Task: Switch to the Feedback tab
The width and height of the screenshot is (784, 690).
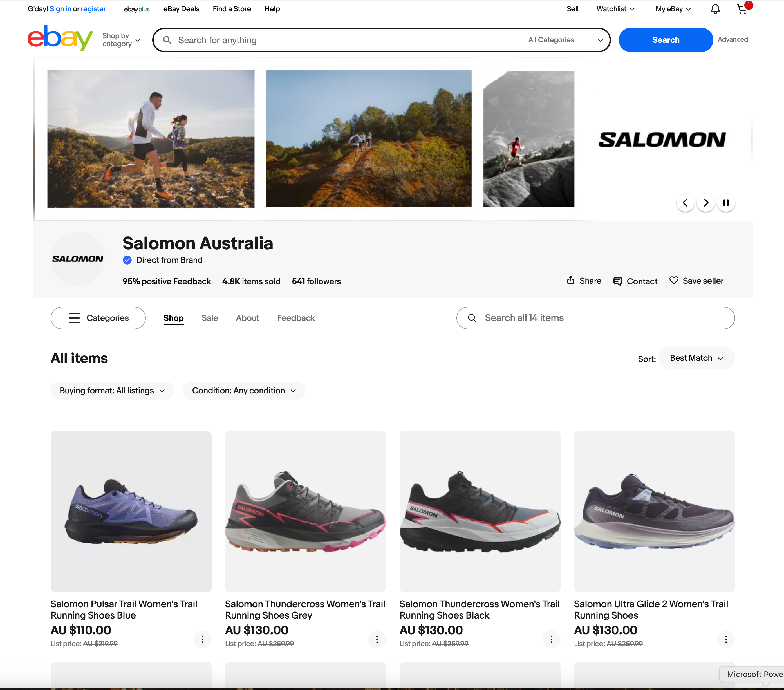Action: pos(296,318)
